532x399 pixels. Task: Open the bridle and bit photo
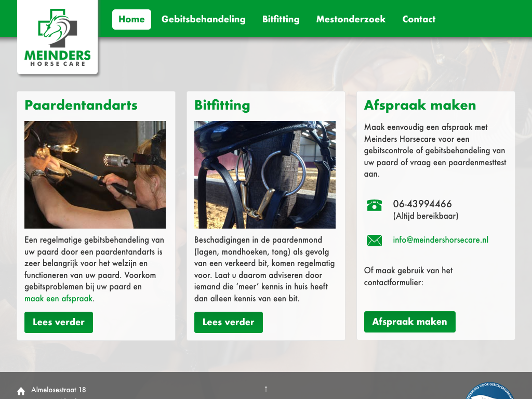[265, 175]
